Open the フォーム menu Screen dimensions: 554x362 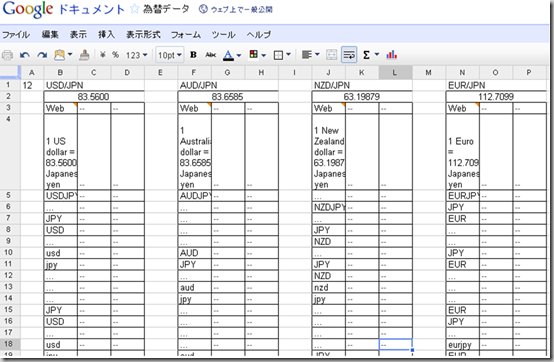pyautogui.click(x=186, y=35)
